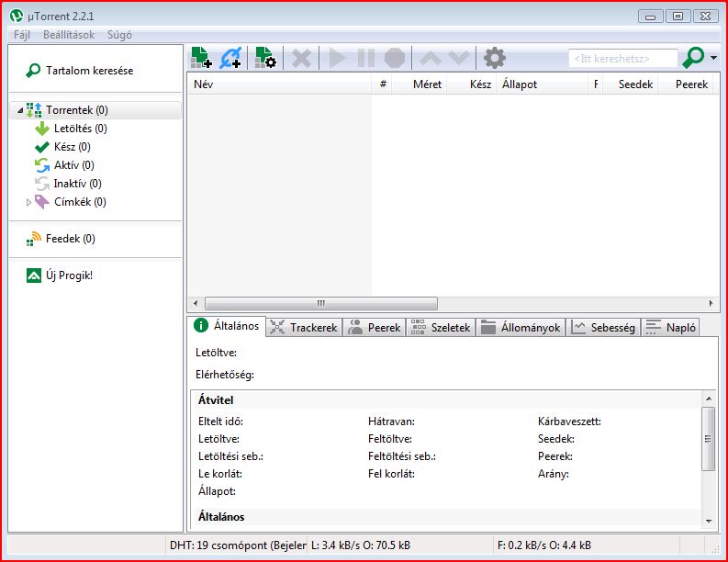Click details pane scroll-up arrow
Image resolution: width=728 pixels, height=562 pixels.
coord(709,399)
